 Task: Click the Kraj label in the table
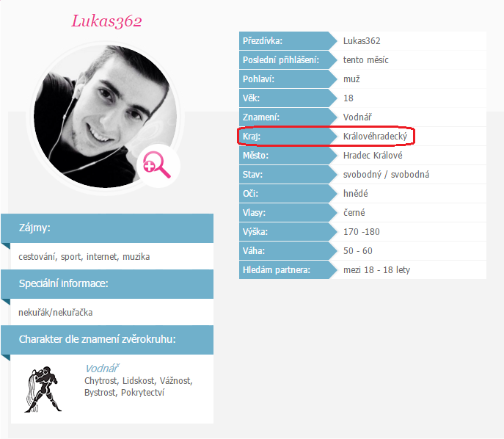pos(252,137)
